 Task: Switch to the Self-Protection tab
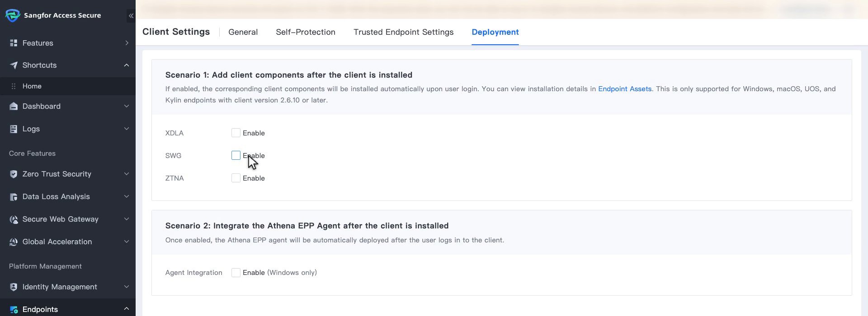coord(306,32)
